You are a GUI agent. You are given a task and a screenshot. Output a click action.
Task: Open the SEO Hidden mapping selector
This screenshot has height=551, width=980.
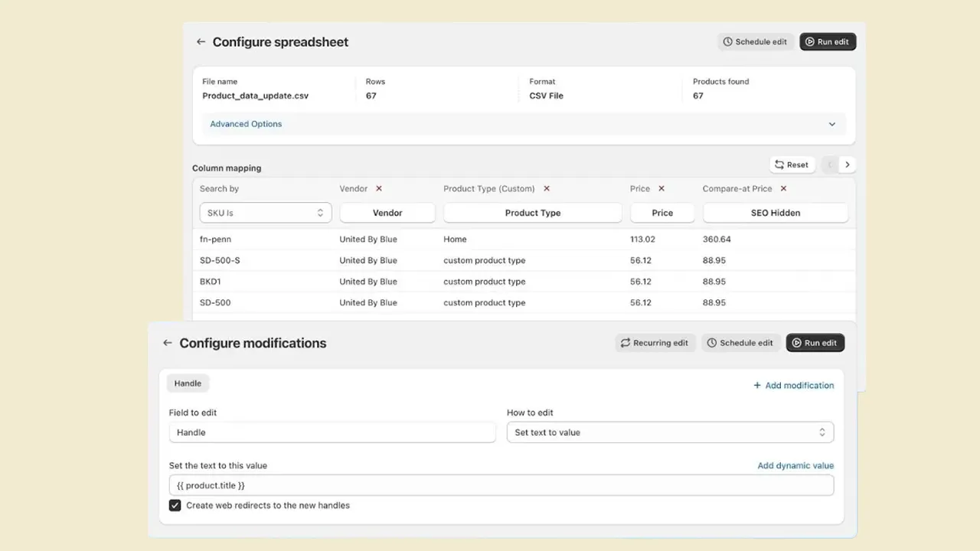click(776, 213)
